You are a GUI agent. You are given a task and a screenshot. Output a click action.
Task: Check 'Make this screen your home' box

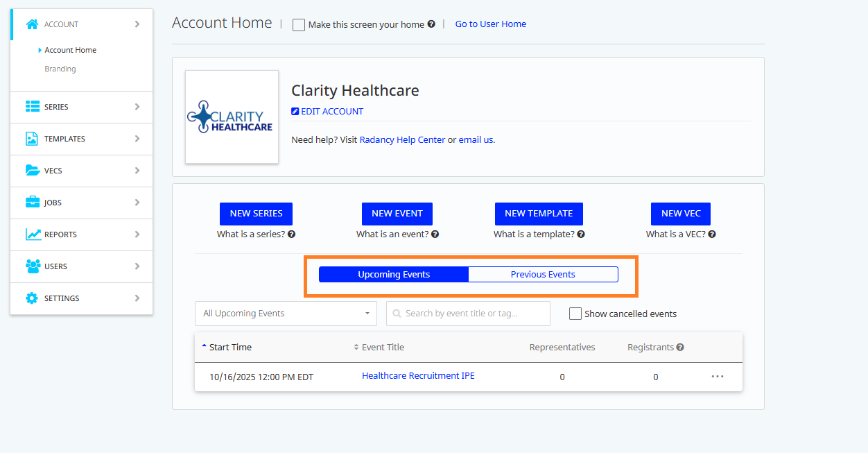[299, 25]
